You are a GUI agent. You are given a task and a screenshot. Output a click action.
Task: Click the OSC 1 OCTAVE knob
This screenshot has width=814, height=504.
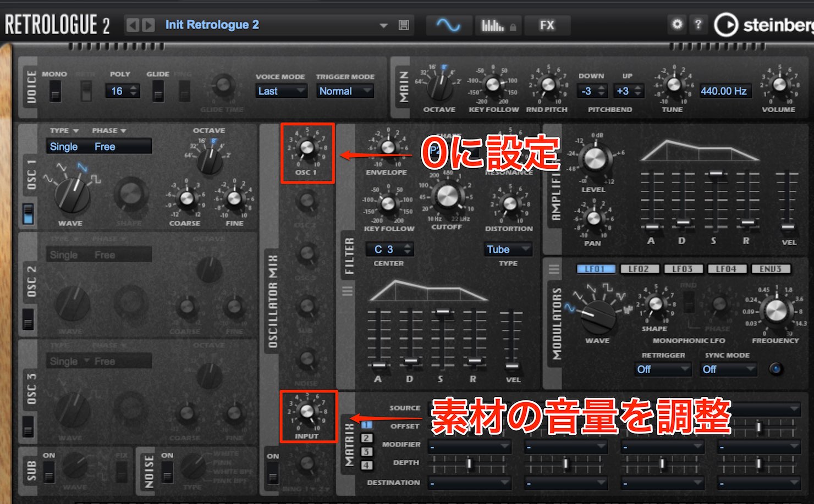point(210,161)
